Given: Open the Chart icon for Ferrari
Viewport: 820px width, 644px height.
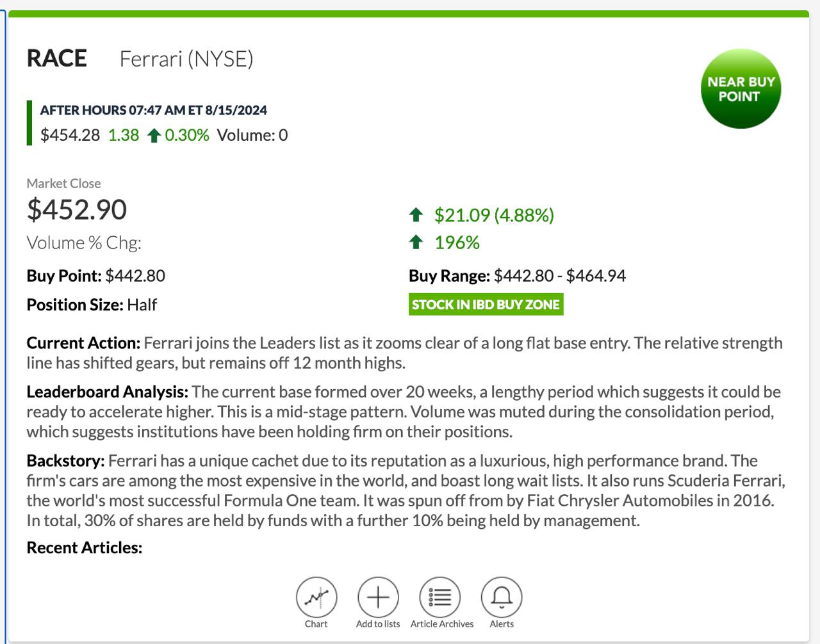Looking at the screenshot, I should click(x=316, y=597).
